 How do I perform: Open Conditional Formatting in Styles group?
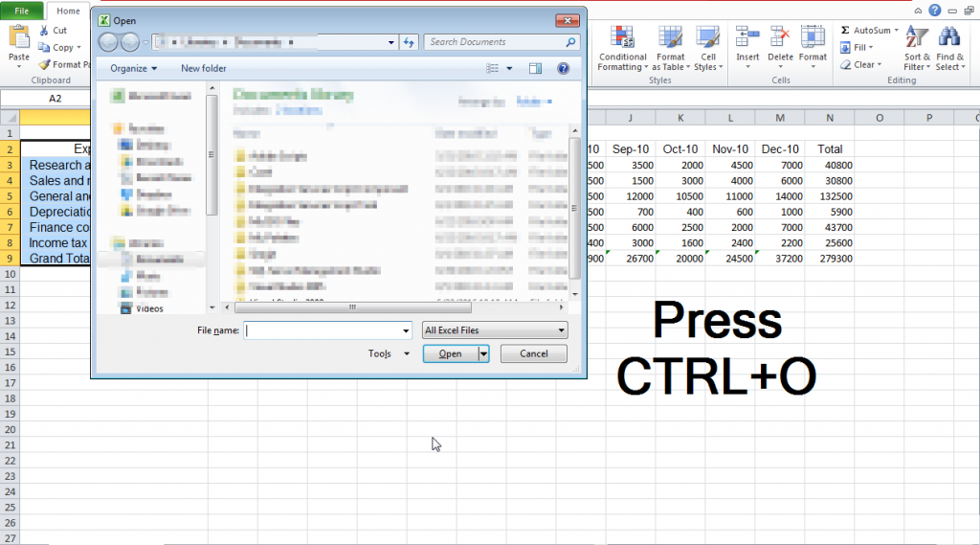[x=622, y=49]
